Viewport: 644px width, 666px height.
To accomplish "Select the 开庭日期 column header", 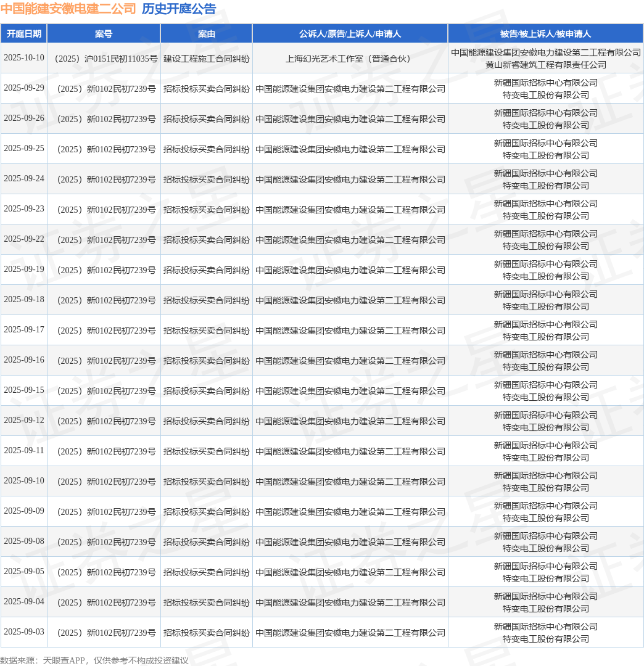I will pos(24,33).
